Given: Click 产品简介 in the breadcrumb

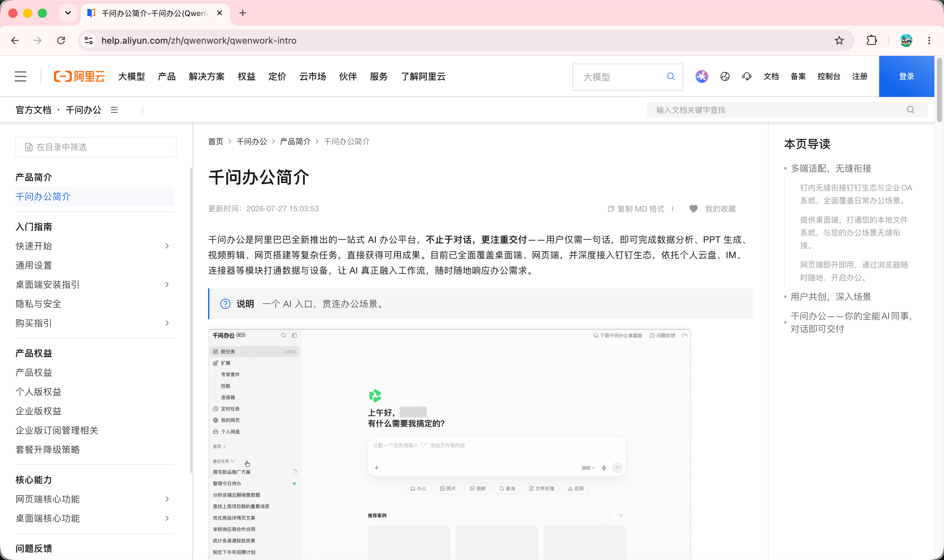Looking at the screenshot, I should [295, 142].
